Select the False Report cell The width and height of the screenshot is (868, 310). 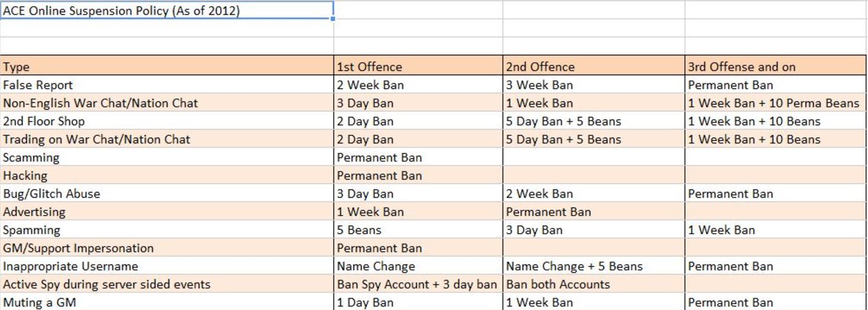pyautogui.click(x=167, y=84)
